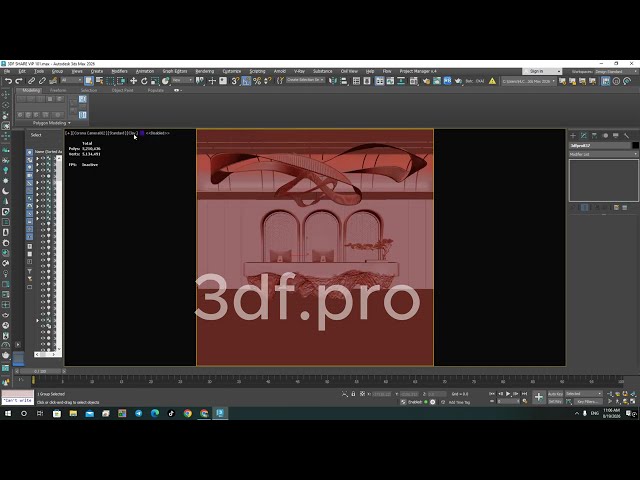Toggle the Angle Snap button

(x=246, y=81)
